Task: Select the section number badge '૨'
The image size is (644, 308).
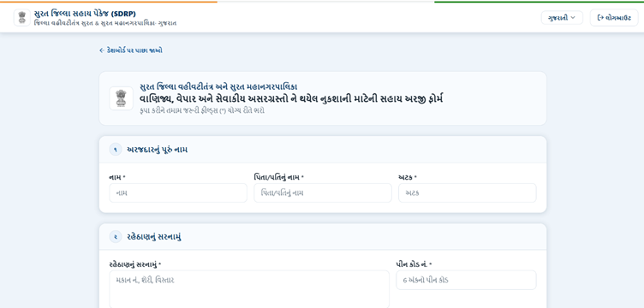Action: [x=116, y=237]
